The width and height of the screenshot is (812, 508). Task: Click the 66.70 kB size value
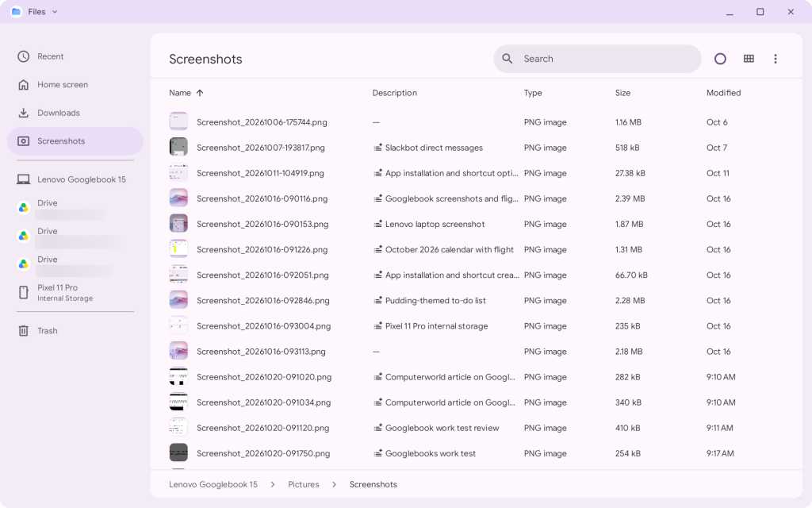pyautogui.click(x=631, y=275)
